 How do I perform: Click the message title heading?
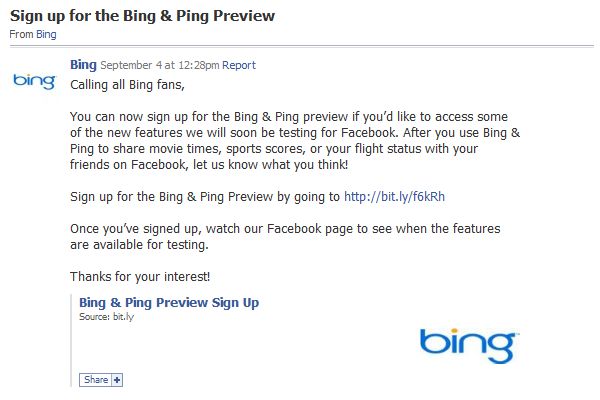pyautogui.click(x=142, y=16)
